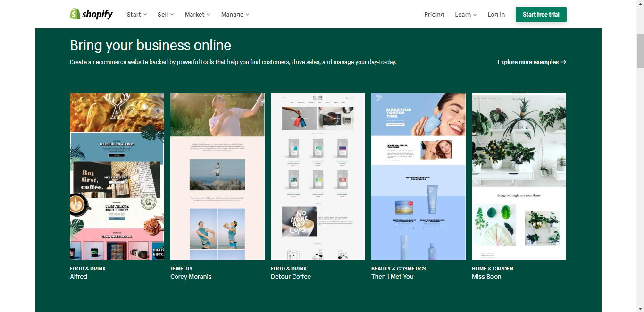Expand the Market navigation menu
Image resolution: width=644 pixels, height=312 pixels.
(197, 15)
